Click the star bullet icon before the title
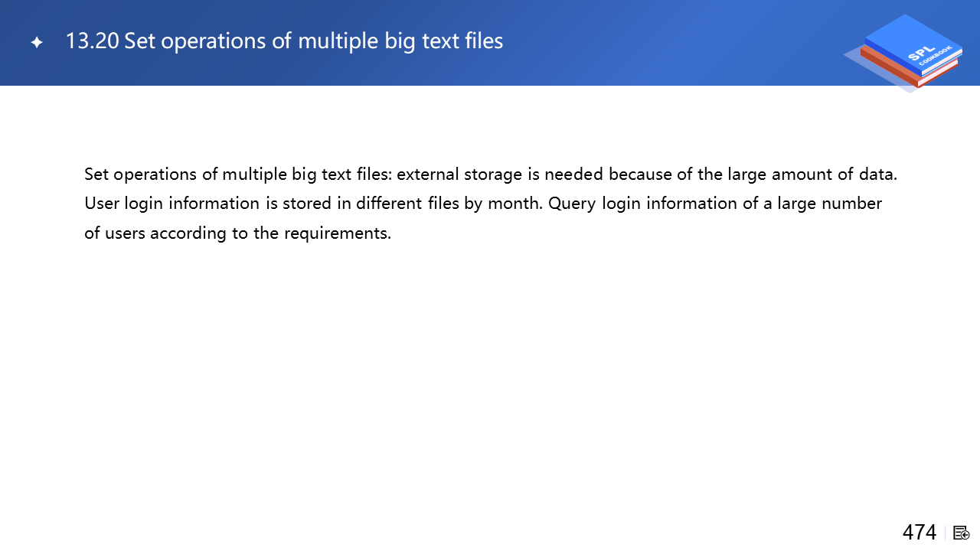This screenshot has height=551, width=980. pyautogui.click(x=37, y=43)
